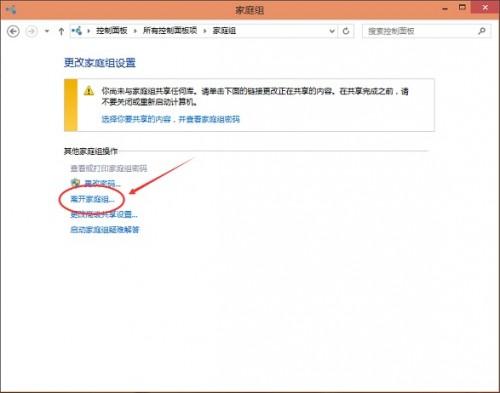Open the recent locations dropdown arrow
The image size is (500, 393).
pos(47,31)
